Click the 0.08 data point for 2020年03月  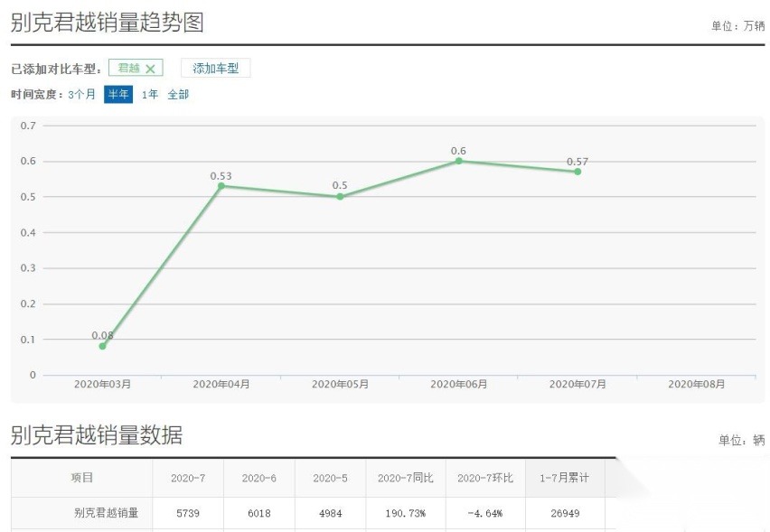pyautogui.click(x=103, y=346)
